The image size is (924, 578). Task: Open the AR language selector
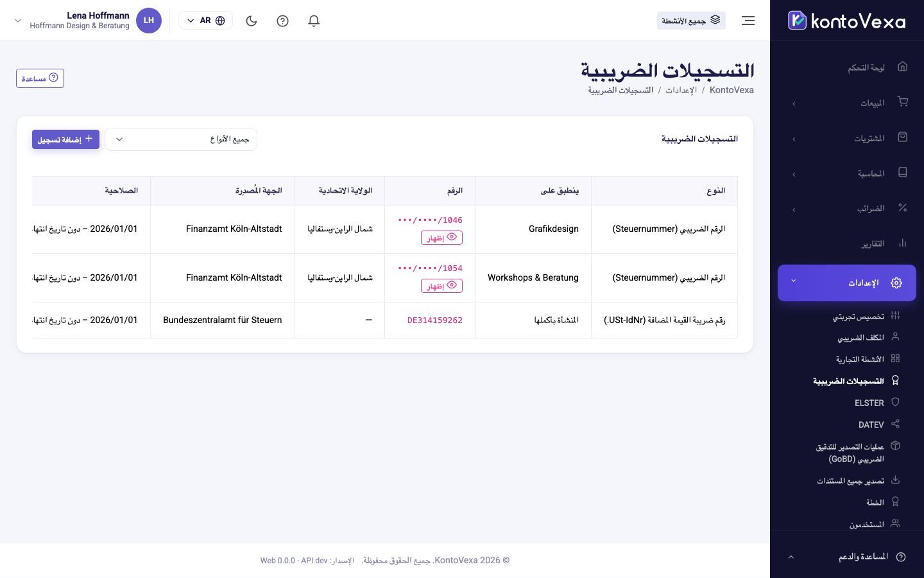click(x=205, y=21)
